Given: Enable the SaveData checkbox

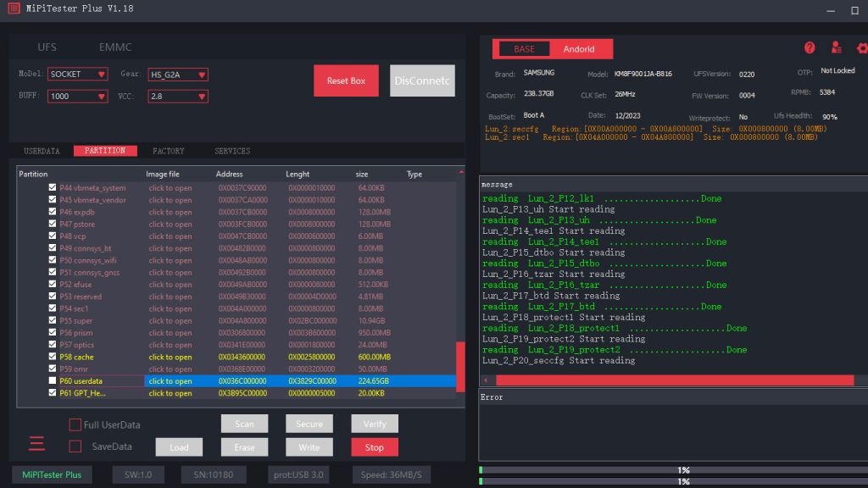Looking at the screenshot, I should click(x=75, y=446).
